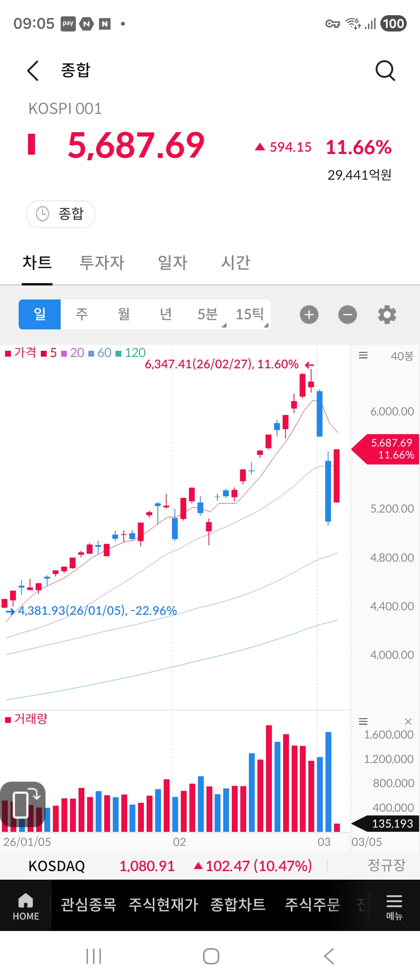
Task: Open price chart panel options menu
Action: (x=363, y=355)
